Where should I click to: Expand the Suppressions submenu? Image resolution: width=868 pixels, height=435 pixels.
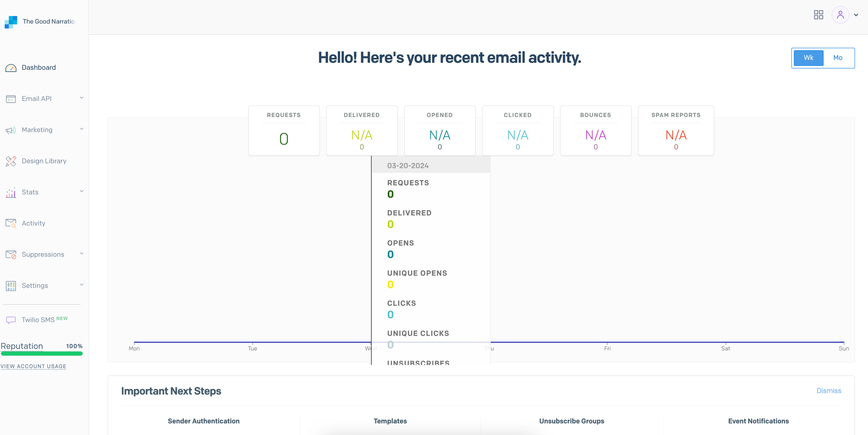pos(81,253)
